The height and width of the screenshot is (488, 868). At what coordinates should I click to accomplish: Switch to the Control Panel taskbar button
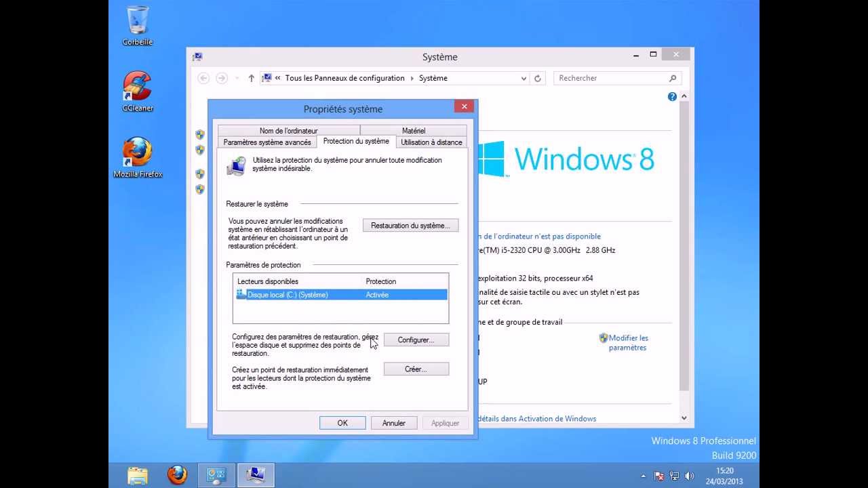tap(216, 475)
